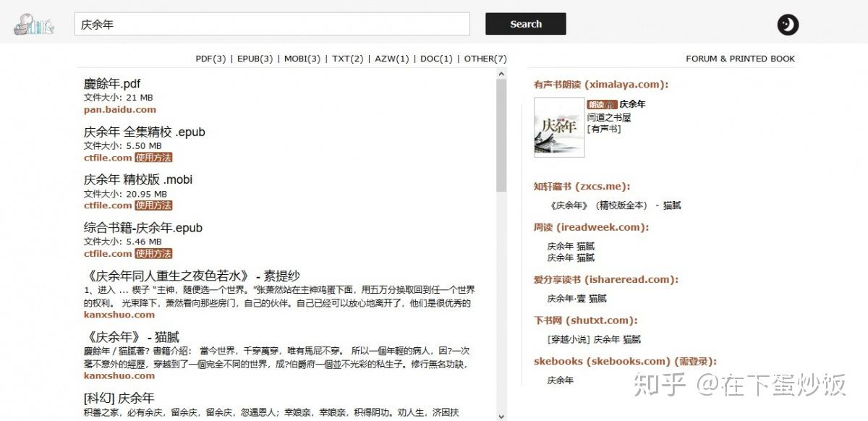
Task: Open 《庆余年同人重生之夜色若水》 - 素提纱 result
Action: coord(192,276)
